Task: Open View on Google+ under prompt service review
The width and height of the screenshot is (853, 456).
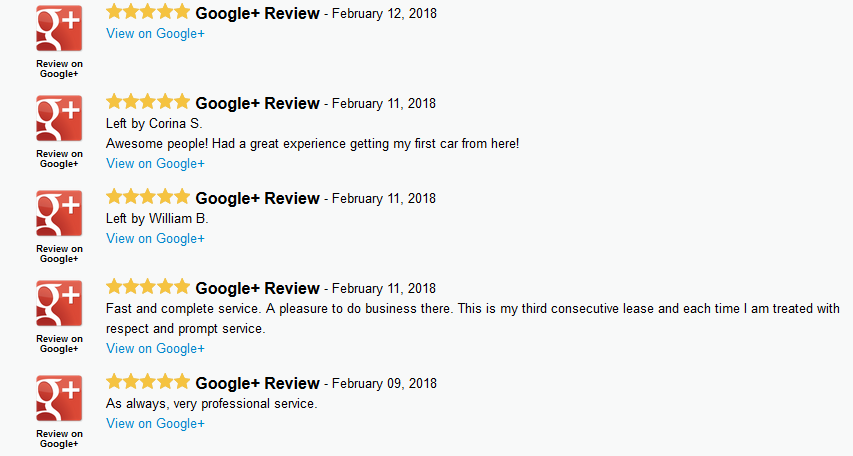Action: click(x=156, y=349)
